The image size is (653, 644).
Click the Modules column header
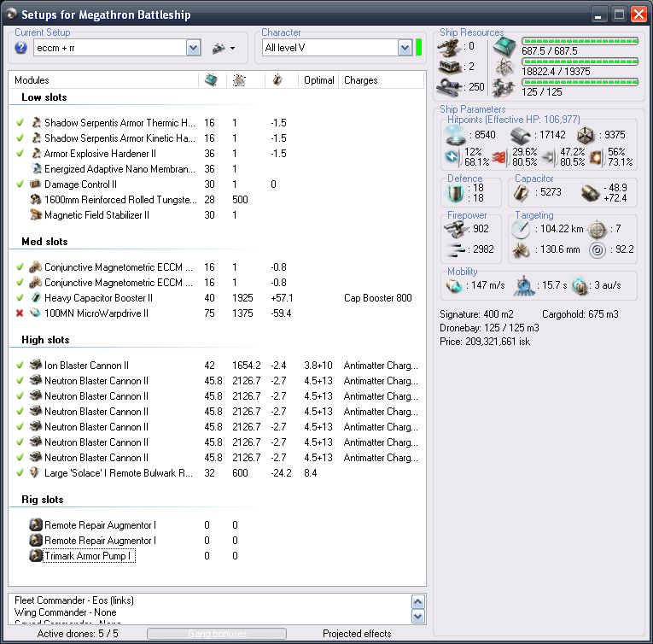[x=32, y=80]
